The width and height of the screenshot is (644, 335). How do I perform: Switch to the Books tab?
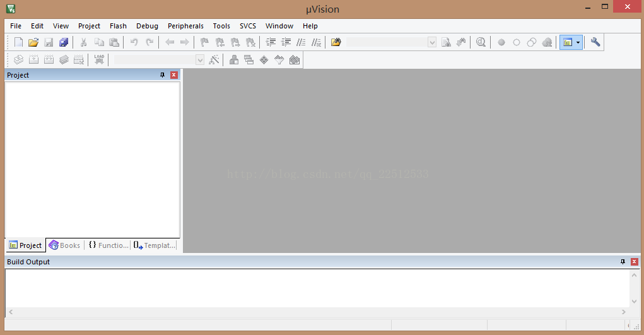coord(64,245)
